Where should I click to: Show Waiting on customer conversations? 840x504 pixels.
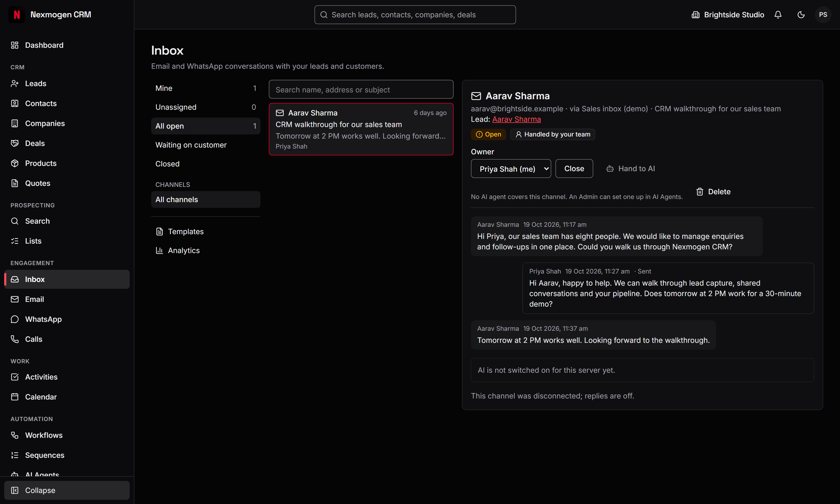click(x=206, y=145)
